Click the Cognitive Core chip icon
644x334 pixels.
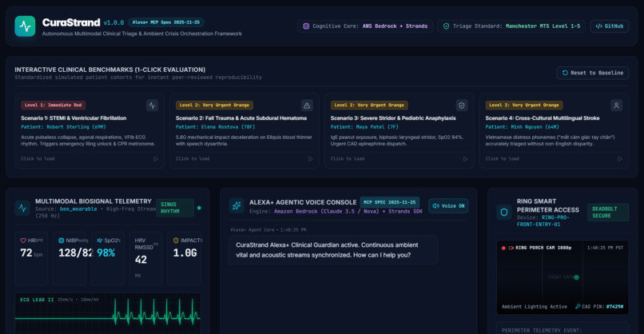pos(306,26)
